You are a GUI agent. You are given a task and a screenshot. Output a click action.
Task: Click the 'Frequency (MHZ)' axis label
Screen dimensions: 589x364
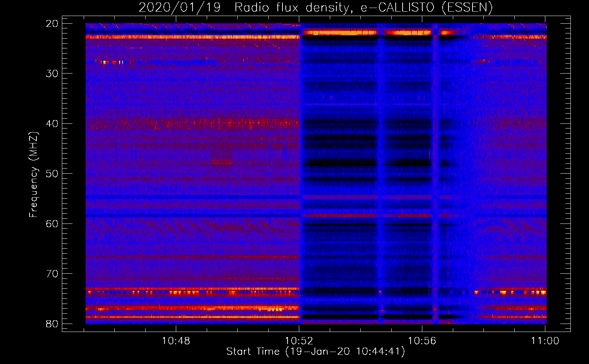point(33,175)
